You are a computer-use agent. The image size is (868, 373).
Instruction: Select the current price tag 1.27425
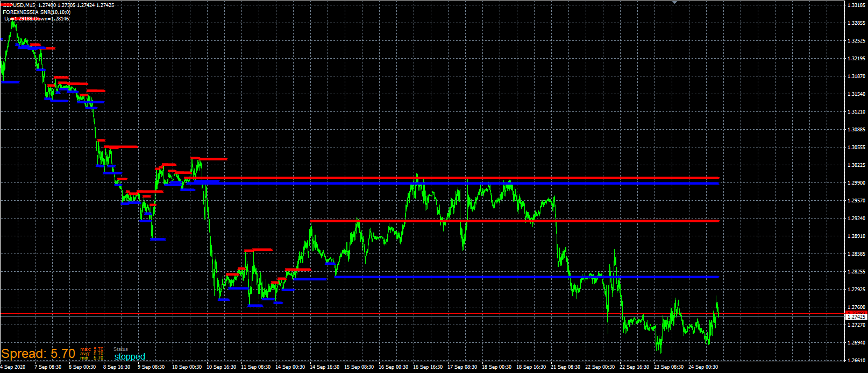tap(856, 316)
